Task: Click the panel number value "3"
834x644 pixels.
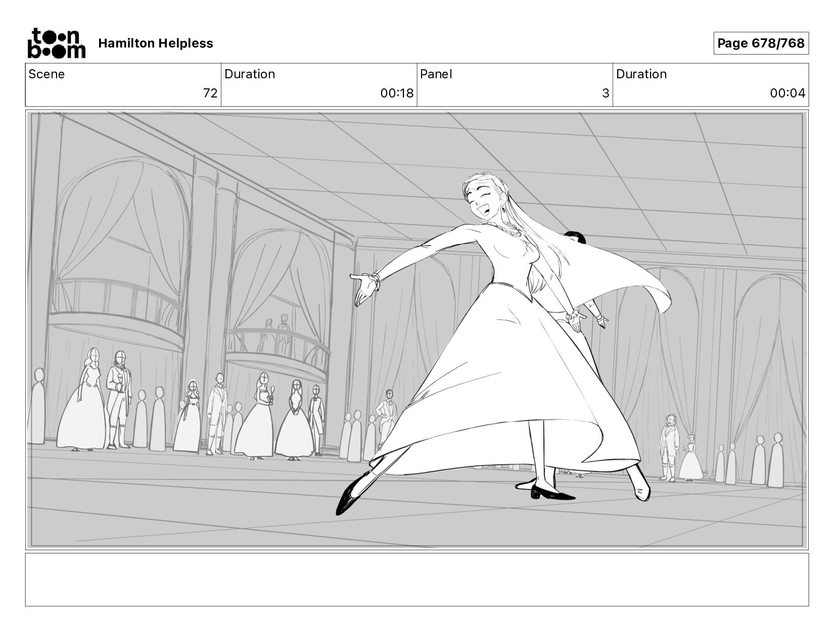Action: pyautogui.click(x=606, y=93)
